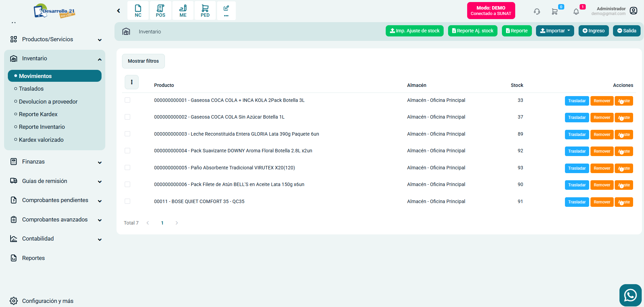
Task: Select the Leche Reconstituida GLORIA row checkbox
Action: click(127, 134)
